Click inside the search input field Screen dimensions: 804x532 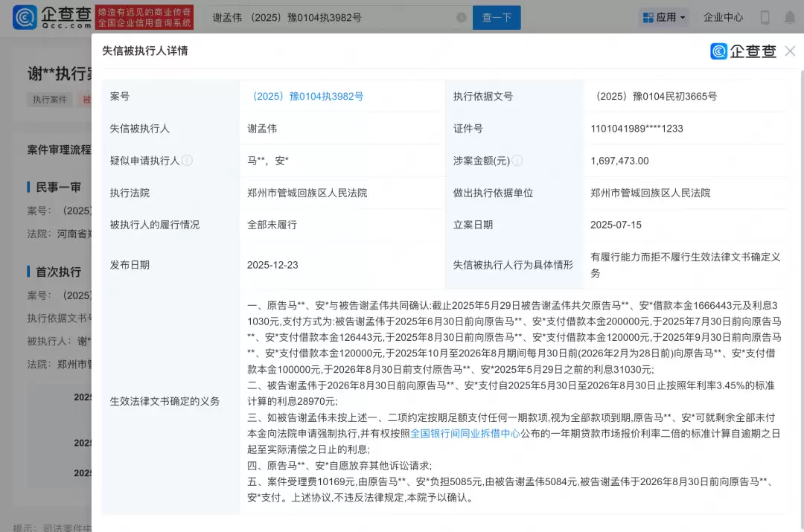tap(335, 16)
